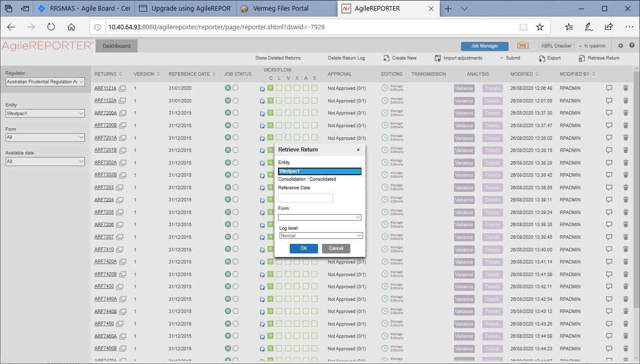Click the delete trash icon for ARF1122A
Viewport: 640px width, 364px height.
click(x=626, y=100)
